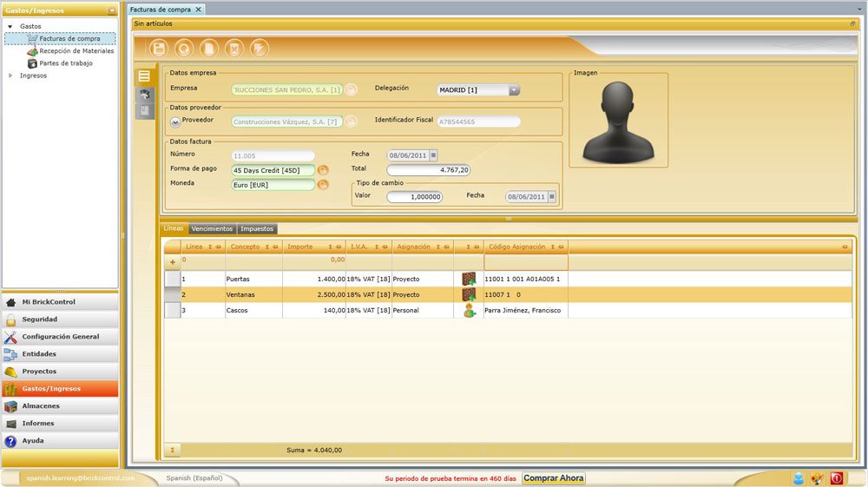Open the third vertical side tab icon
868x487 pixels.
[x=144, y=111]
